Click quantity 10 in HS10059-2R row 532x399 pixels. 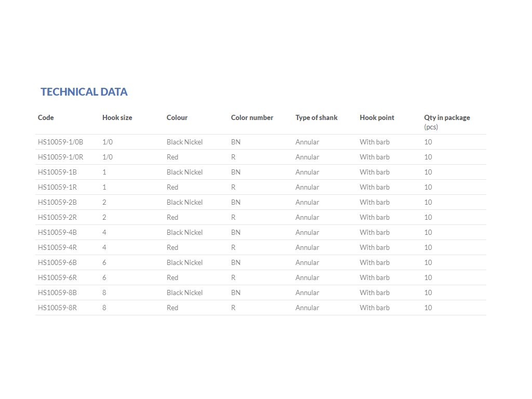coord(428,218)
